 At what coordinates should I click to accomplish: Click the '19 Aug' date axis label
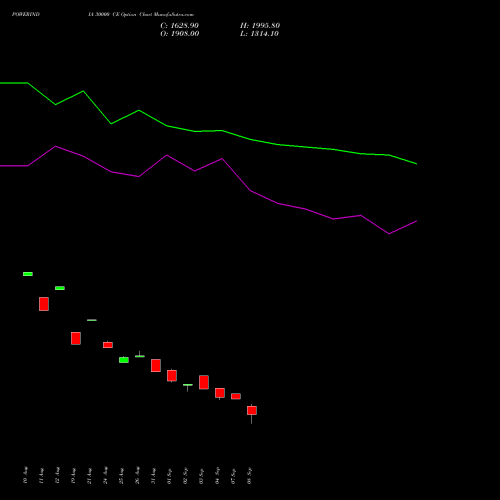click(73, 475)
